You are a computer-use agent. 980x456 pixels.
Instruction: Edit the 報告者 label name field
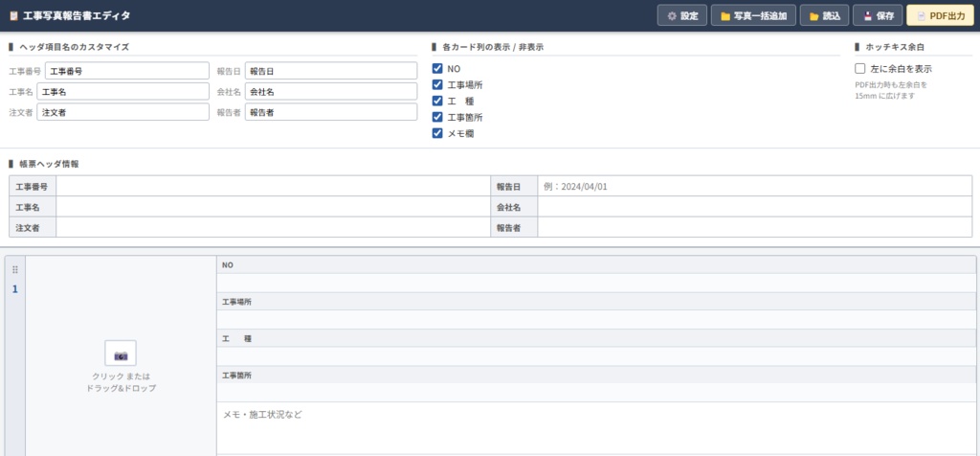pos(331,112)
